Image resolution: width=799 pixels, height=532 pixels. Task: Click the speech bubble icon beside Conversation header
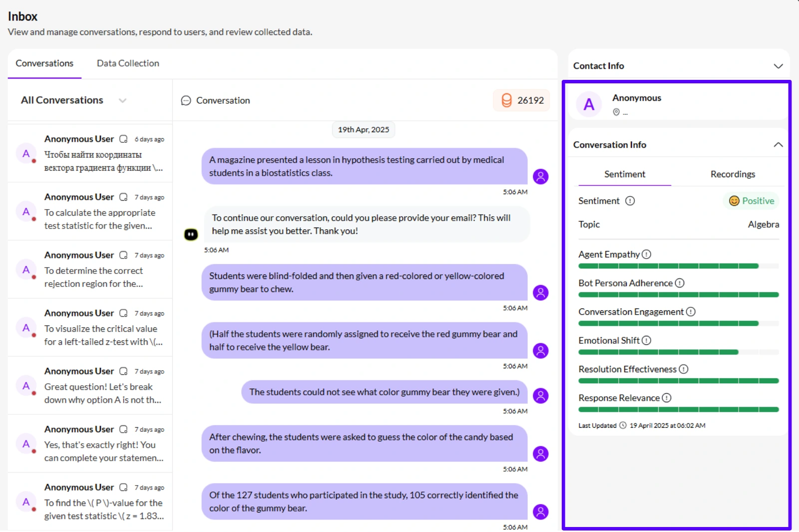click(185, 100)
